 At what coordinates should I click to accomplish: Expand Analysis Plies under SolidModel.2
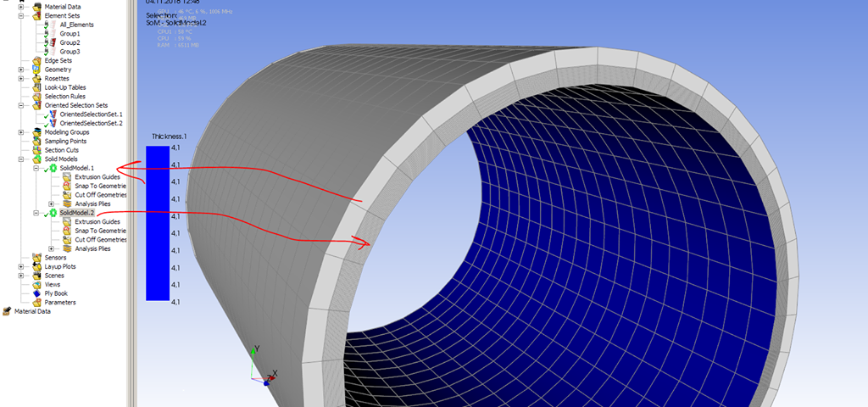(51, 248)
